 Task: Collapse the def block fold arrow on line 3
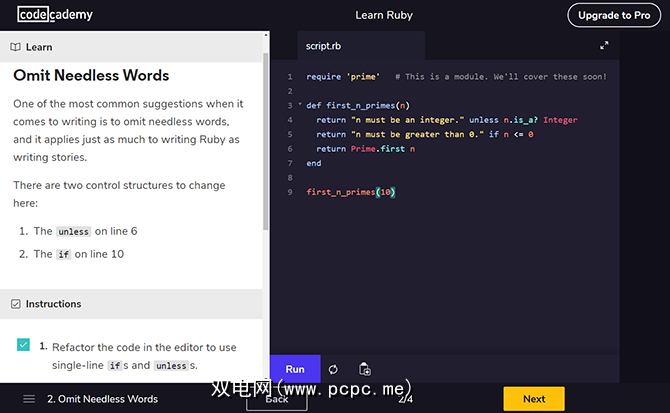click(x=300, y=104)
